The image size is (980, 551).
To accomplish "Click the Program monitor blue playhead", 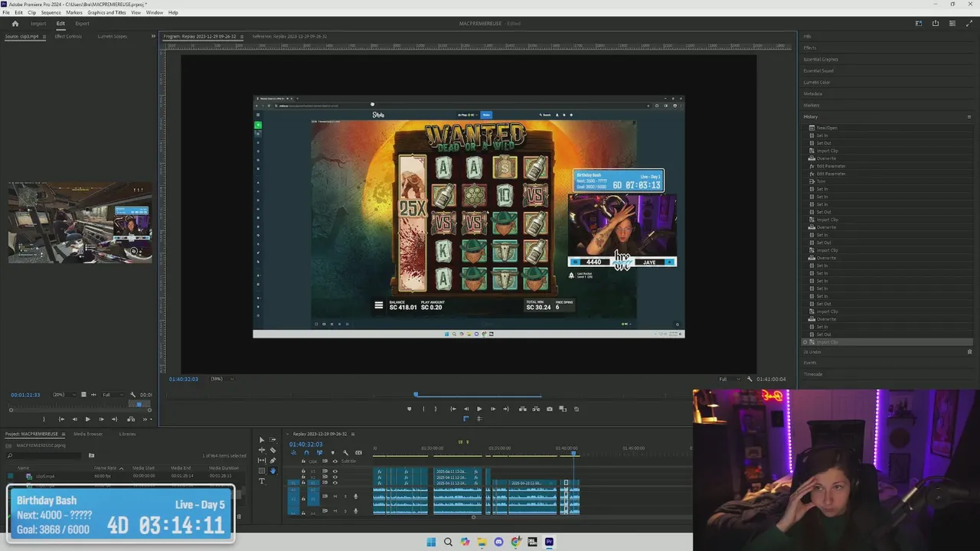I will (416, 394).
